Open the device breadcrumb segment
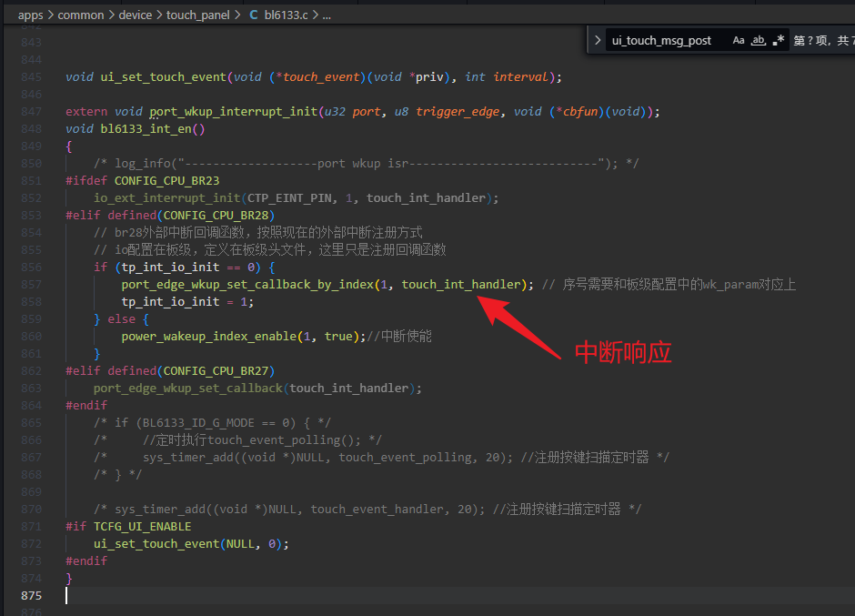The image size is (855, 616). point(136,15)
